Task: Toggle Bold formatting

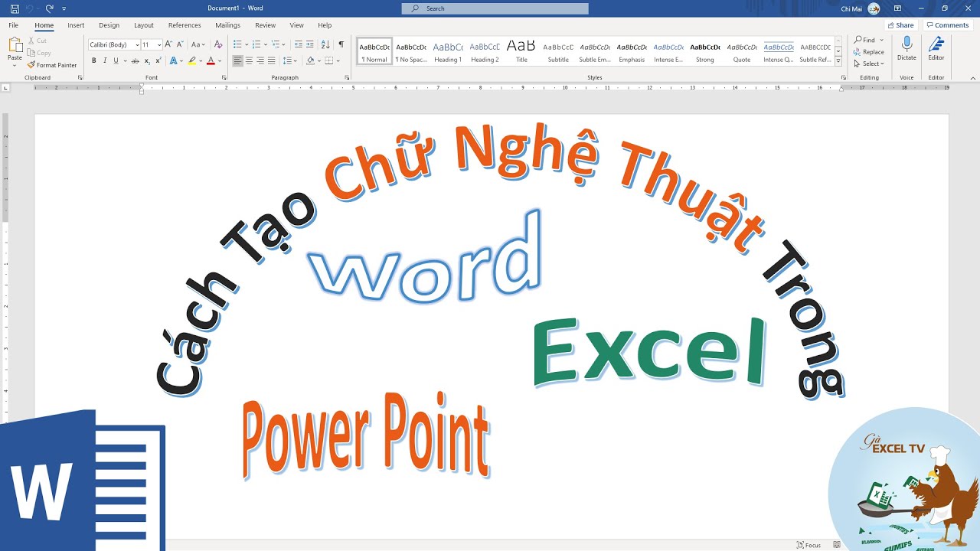Action: [94, 60]
